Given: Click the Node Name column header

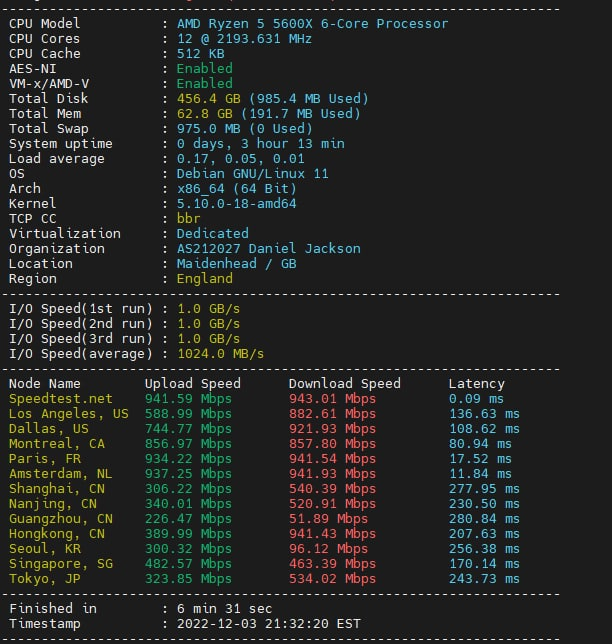Looking at the screenshot, I should click(44, 383).
